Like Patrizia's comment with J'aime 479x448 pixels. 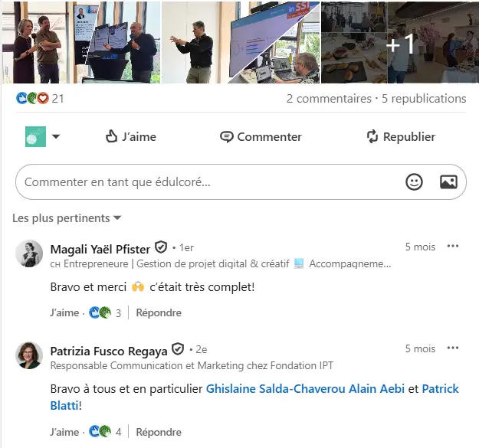pyautogui.click(x=64, y=432)
